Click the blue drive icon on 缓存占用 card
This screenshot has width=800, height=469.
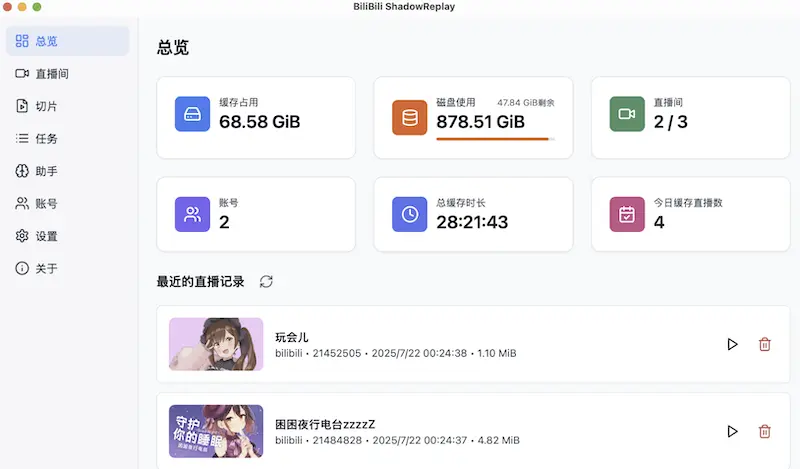(x=192, y=114)
